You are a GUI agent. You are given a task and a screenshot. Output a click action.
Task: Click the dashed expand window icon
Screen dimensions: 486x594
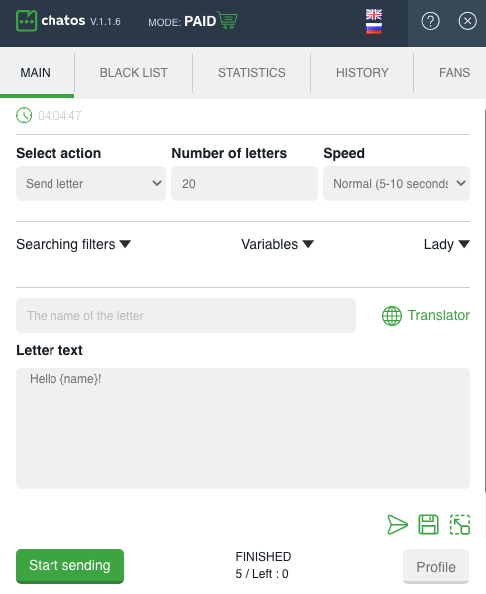[x=460, y=525]
